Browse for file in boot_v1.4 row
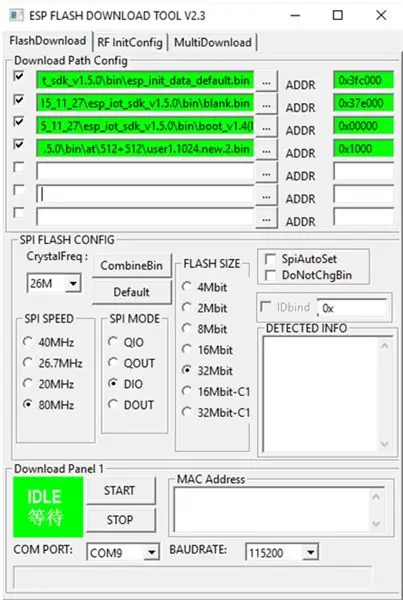The width and height of the screenshot is (403, 600). click(266, 127)
